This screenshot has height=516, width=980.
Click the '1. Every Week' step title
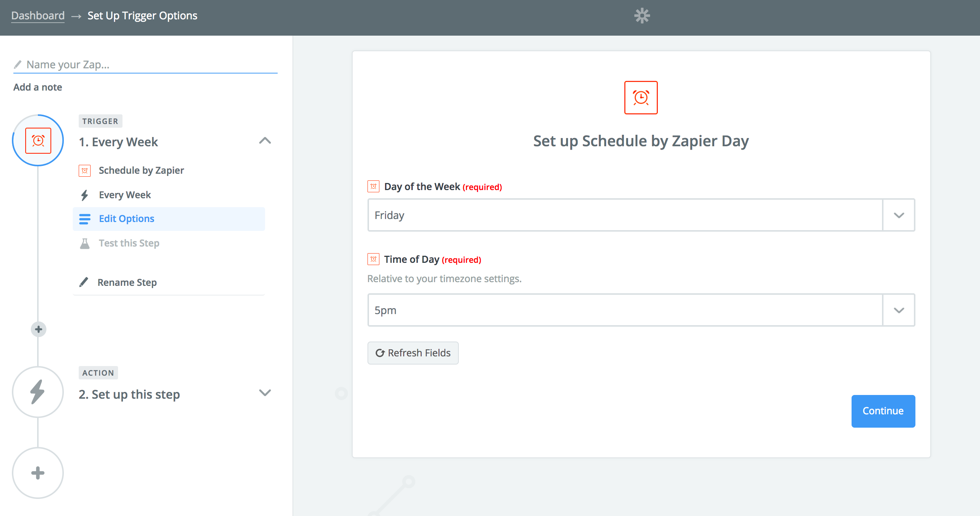pyautogui.click(x=118, y=142)
